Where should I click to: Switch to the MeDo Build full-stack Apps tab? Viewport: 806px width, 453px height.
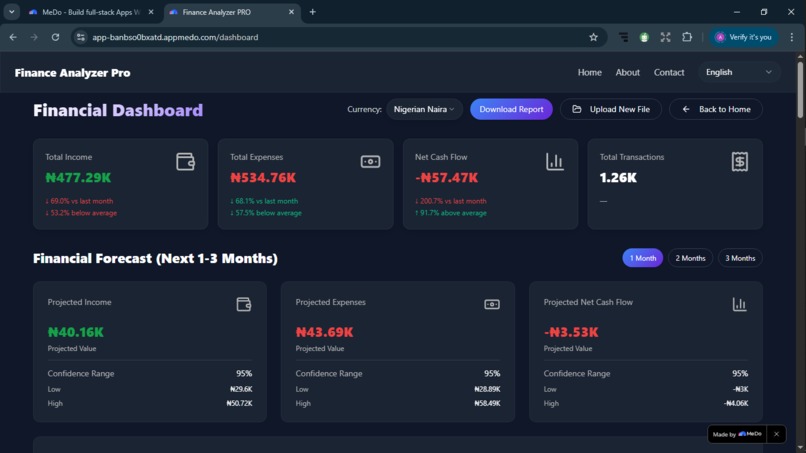91,12
